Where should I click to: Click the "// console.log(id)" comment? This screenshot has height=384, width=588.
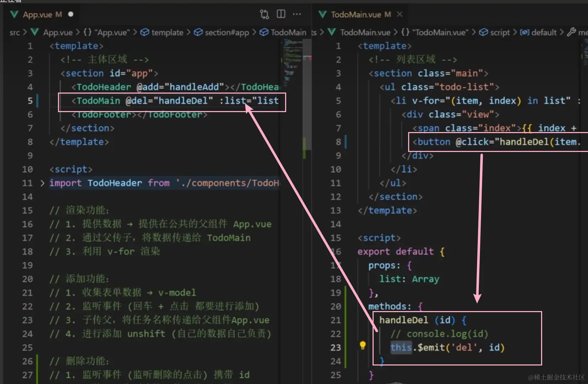click(439, 334)
